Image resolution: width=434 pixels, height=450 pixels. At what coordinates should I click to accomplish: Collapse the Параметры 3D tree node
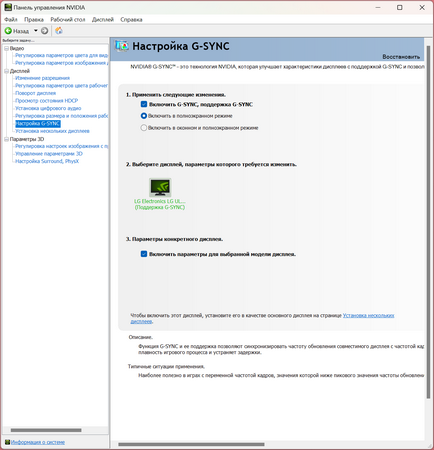[x=6, y=139]
